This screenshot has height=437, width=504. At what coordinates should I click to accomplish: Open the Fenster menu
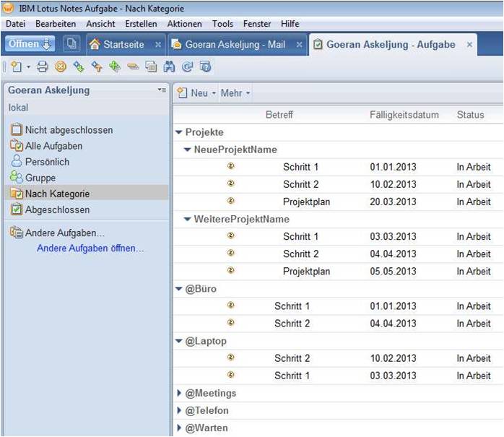pos(257,24)
